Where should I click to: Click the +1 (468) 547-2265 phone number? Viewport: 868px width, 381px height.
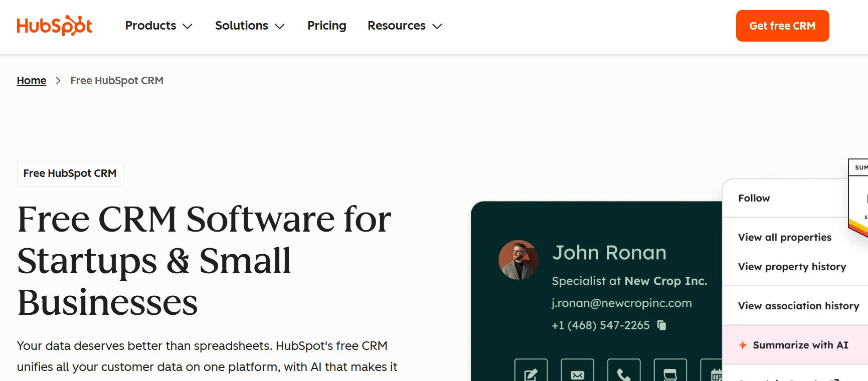point(601,325)
